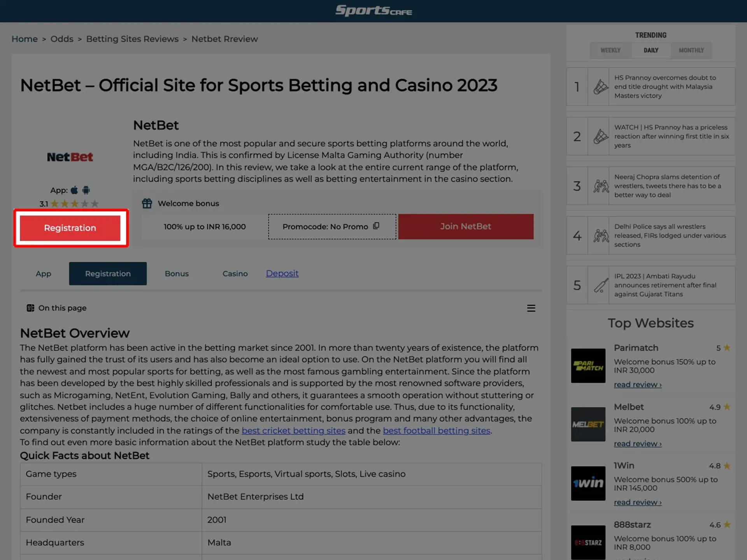Click the Top Websites heading

651,323
